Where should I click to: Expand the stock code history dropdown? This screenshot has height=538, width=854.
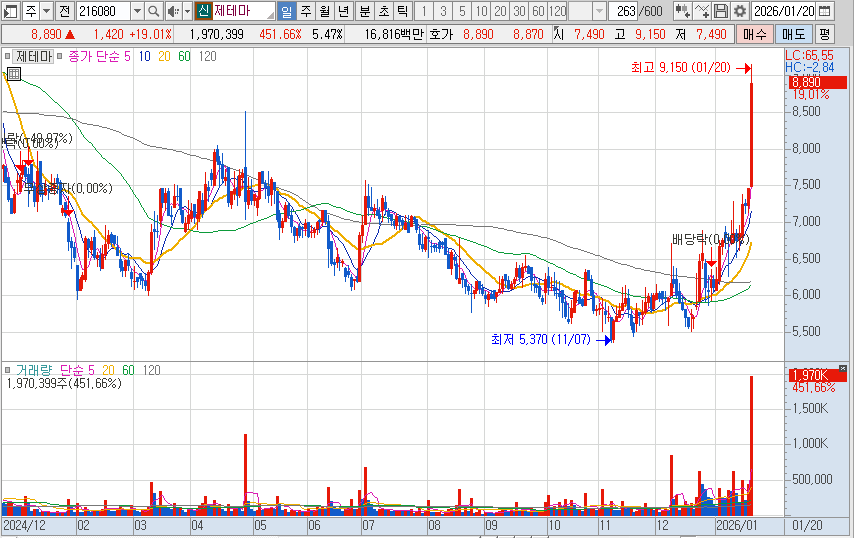(x=137, y=10)
